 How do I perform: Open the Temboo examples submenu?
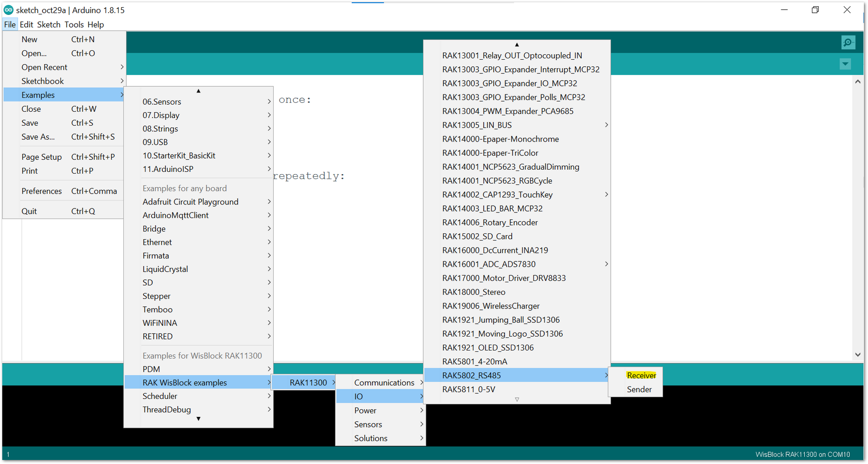[x=198, y=310]
